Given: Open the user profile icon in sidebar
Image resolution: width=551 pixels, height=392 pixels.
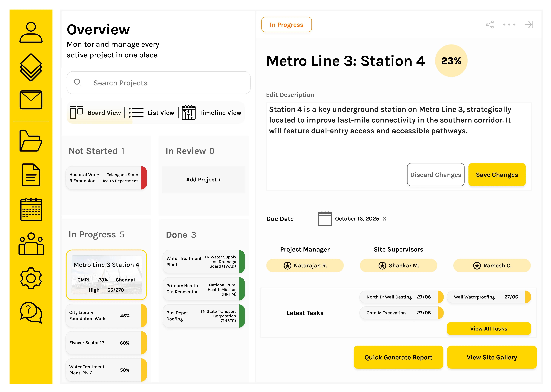Looking at the screenshot, I should (31, 32).
